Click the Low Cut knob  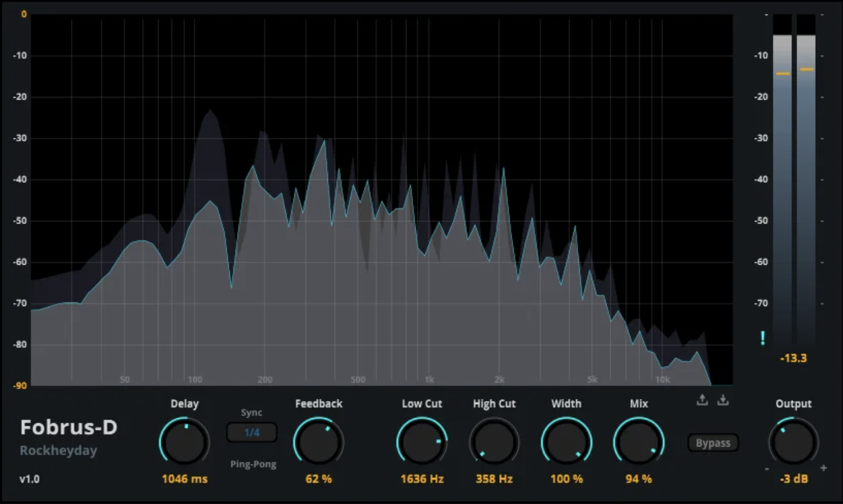tap(422, 442)
